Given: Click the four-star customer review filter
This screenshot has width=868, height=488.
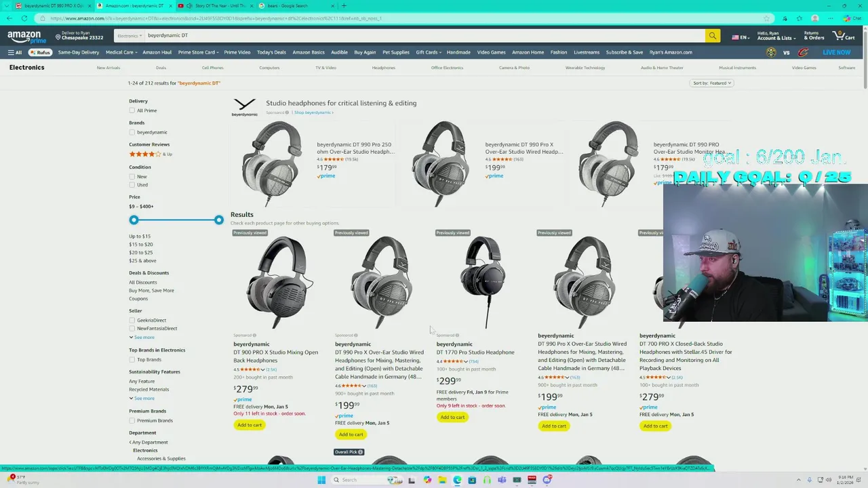Looking at the screenshot, I should pyautogui.click(x=151, y=154).
